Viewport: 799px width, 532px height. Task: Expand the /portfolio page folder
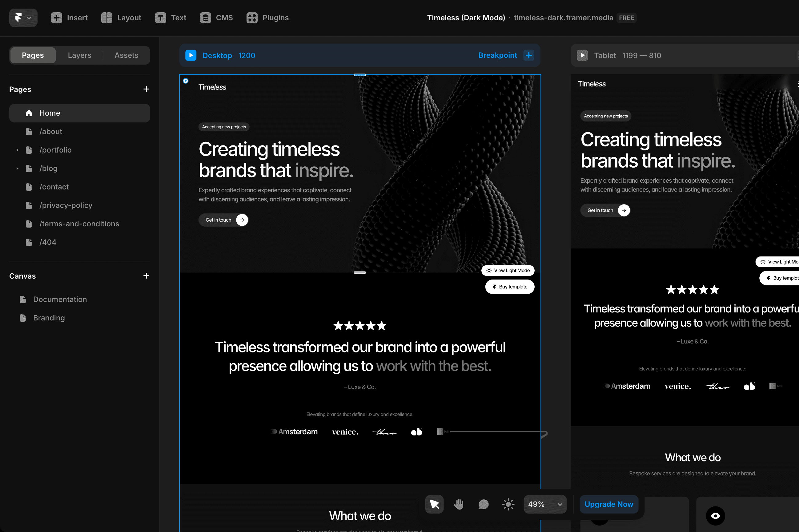click(17, 150)
